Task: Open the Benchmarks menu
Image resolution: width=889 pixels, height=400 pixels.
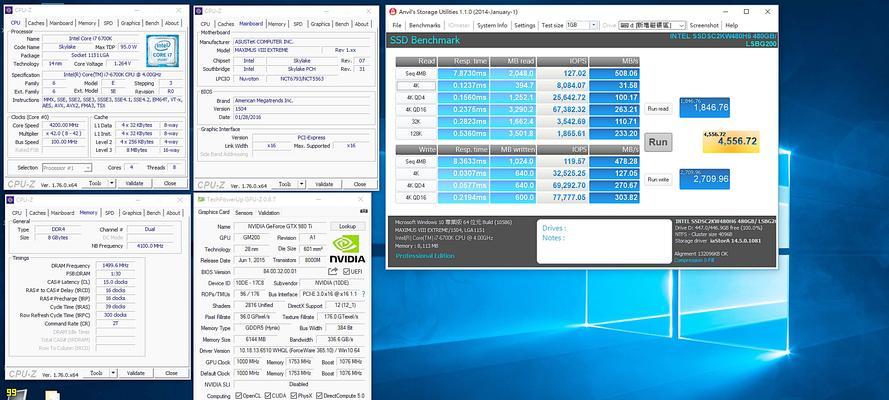Action: [x=425, y=25]
